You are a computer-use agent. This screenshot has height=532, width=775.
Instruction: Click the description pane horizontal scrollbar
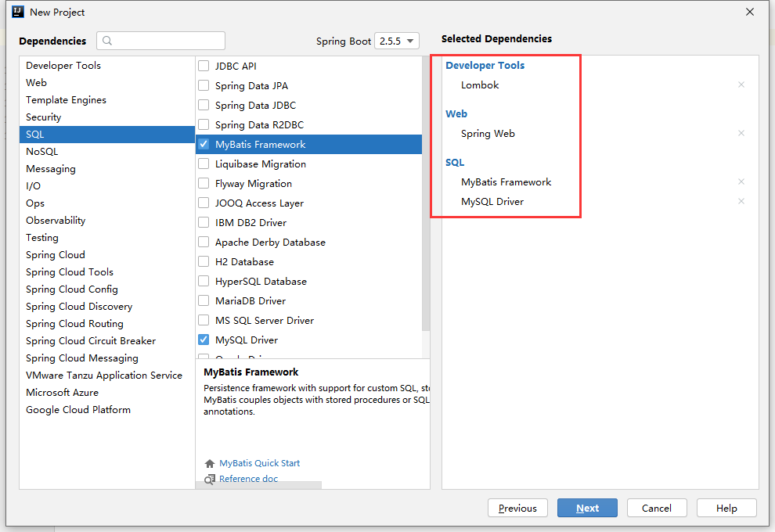click(x=258, y=486)
